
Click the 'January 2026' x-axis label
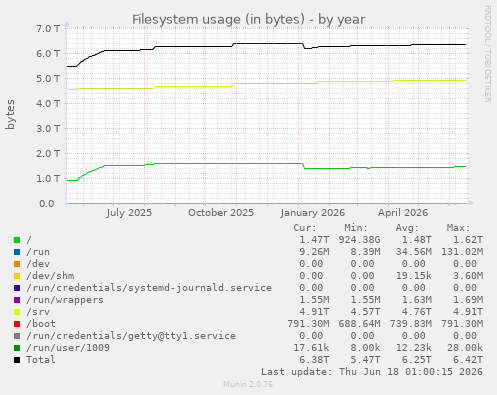pos(313,213)
